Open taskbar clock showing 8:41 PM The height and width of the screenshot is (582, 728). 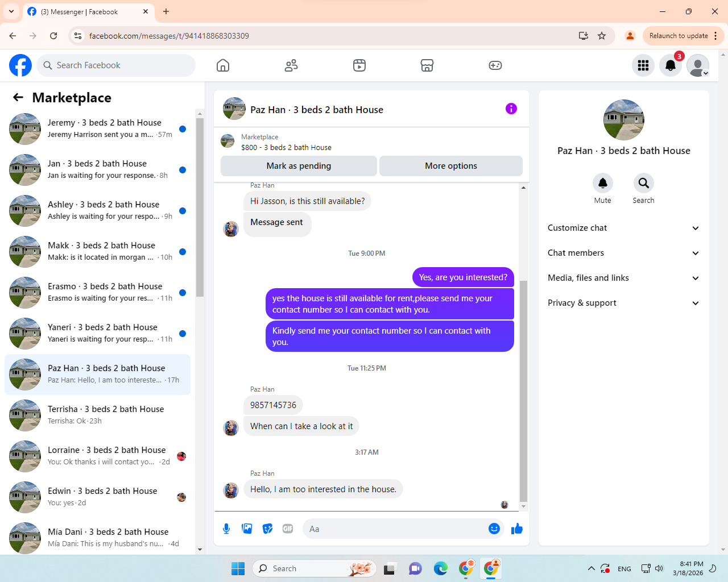coord(688,568)
